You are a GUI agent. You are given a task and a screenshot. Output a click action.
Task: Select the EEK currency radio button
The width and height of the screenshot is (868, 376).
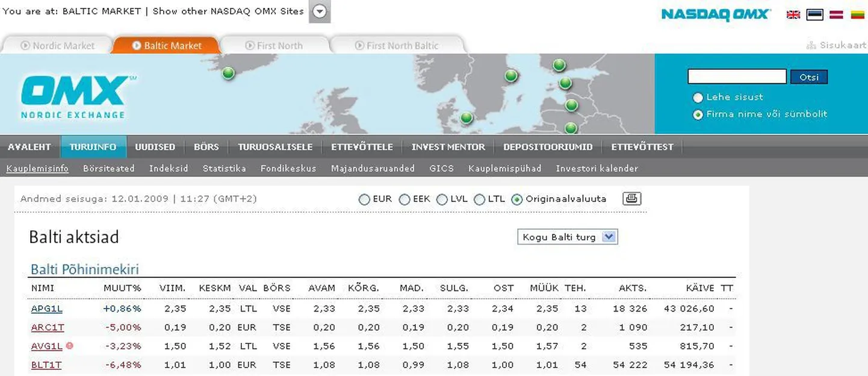point(405,199)
